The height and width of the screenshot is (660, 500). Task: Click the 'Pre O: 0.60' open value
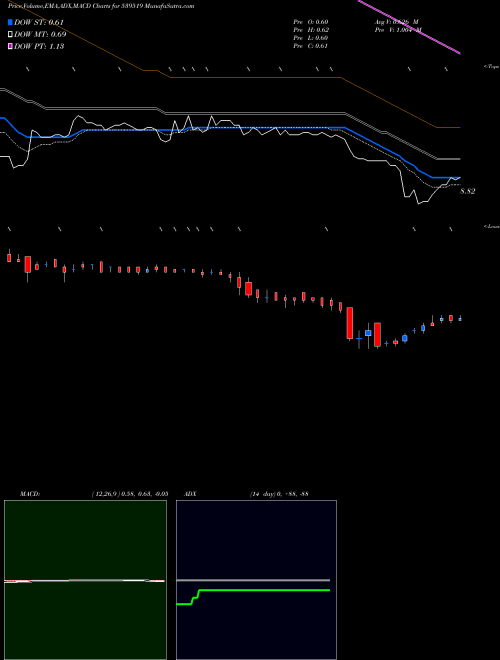click(x=311, y=22)
